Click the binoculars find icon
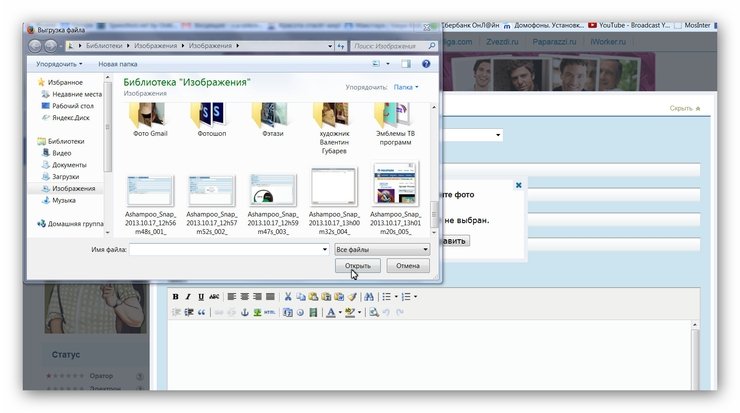The image size is (740, 413). [x=368, y=297]
